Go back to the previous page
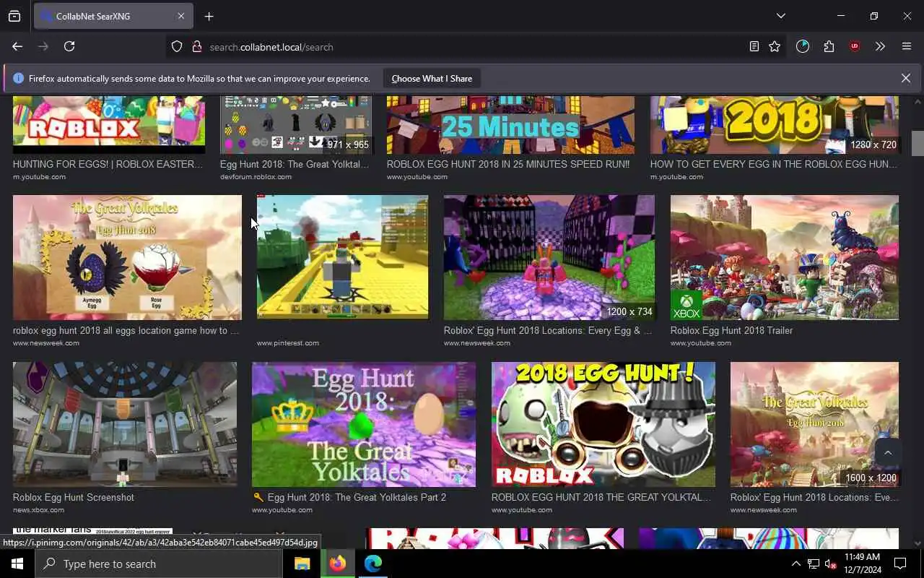Viewport: 924px width, 578px height. 17,46
